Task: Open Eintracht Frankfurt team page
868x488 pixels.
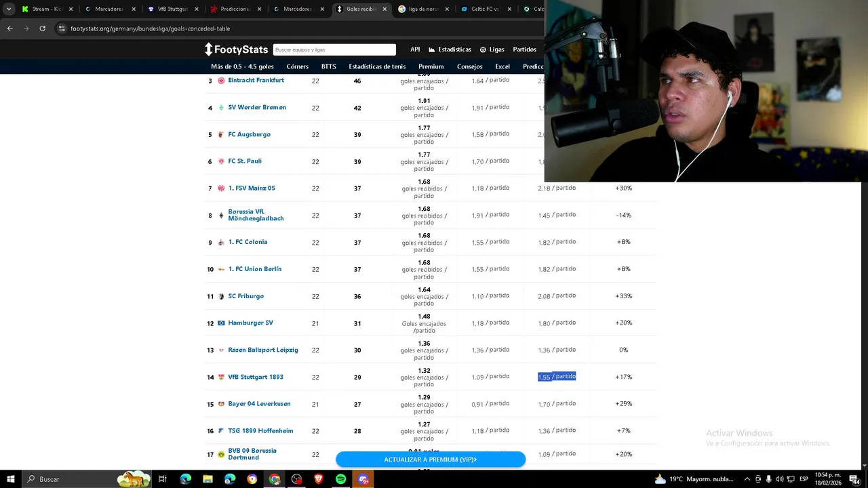Action: (x=256, y=80)
